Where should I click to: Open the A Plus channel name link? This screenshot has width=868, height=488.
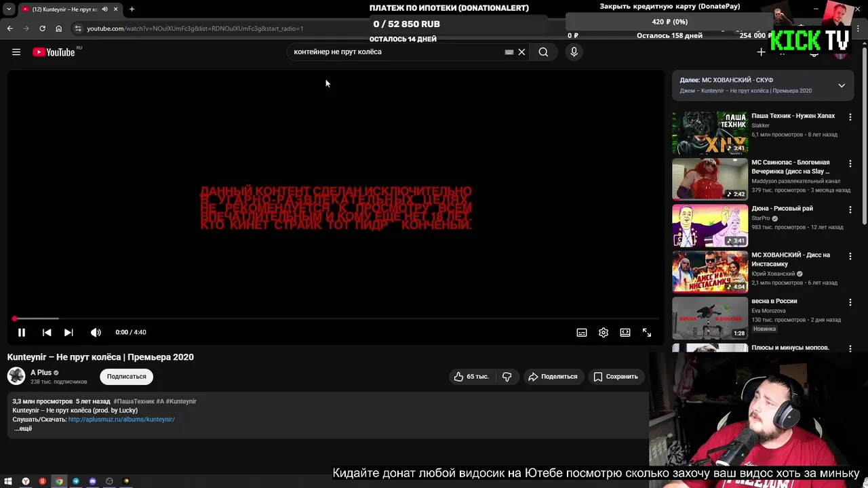(41, 372)
